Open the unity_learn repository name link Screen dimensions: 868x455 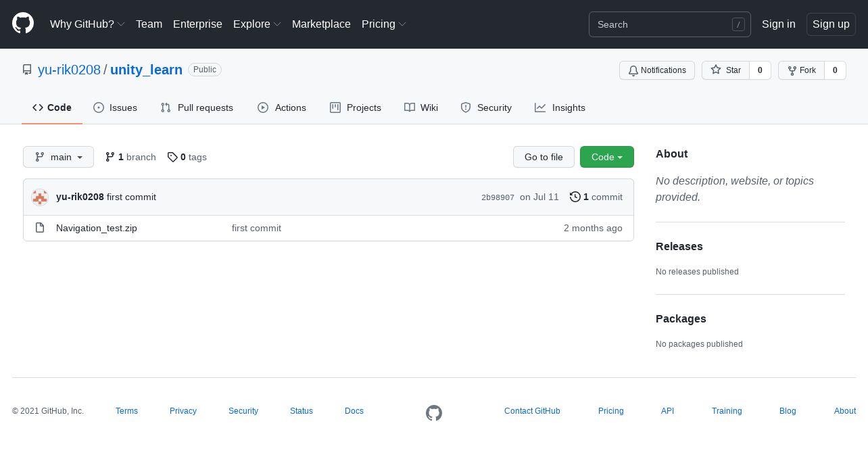click(146, 70)
